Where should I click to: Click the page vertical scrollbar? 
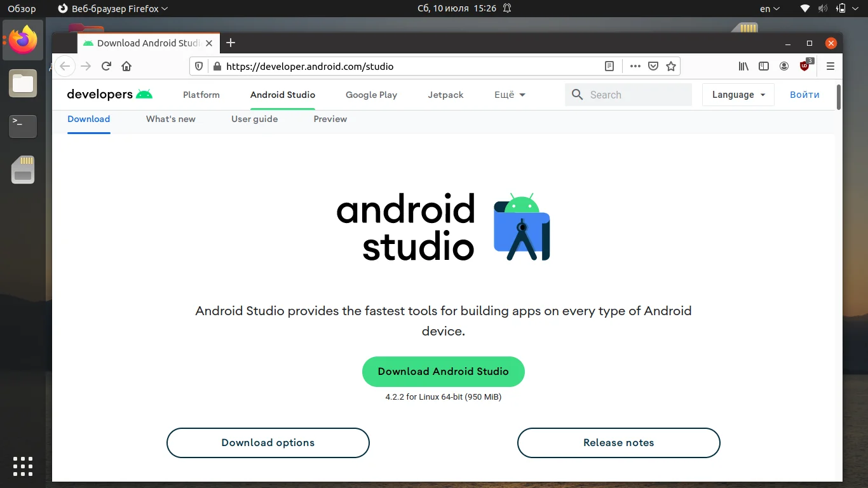coord(839,97)
